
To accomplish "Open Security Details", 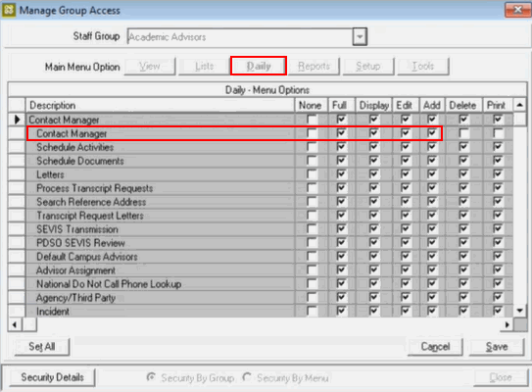I will [x=52, y=377].
